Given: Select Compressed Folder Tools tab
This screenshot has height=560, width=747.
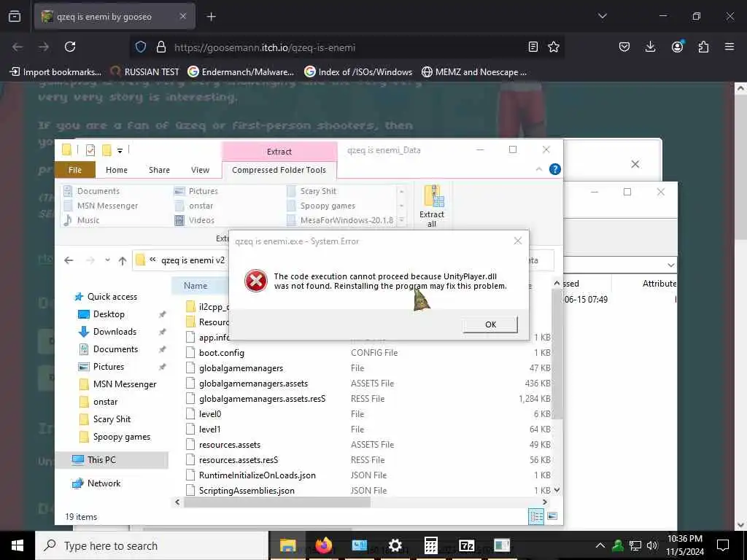Looking at the screenshot, I should 279,170.
